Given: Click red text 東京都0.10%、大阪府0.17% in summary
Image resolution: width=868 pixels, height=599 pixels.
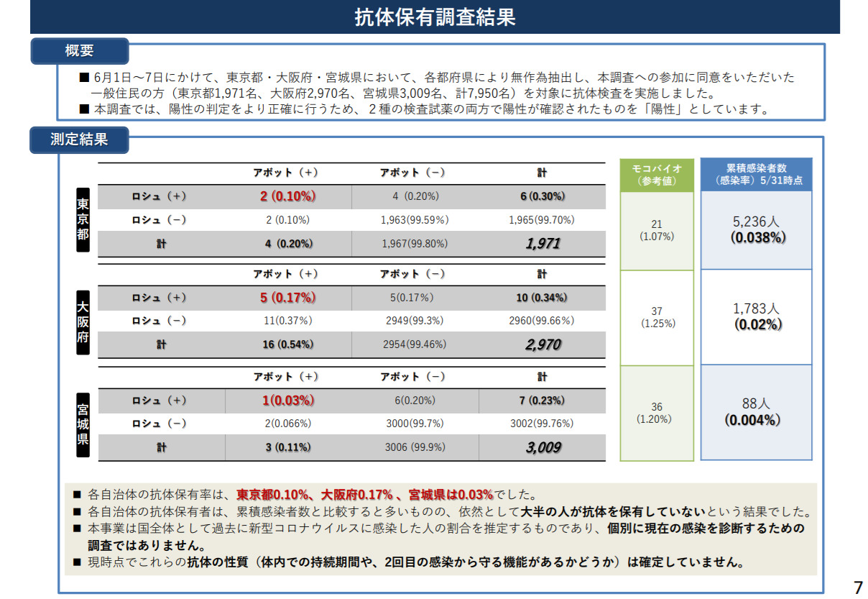Looking at the screenshot, I should point(315,495).
